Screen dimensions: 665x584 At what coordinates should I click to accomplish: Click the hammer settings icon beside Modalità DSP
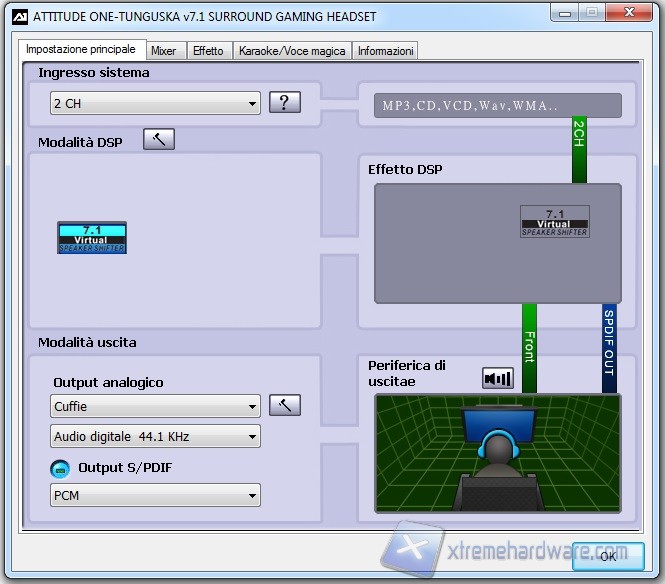point(158,140)
